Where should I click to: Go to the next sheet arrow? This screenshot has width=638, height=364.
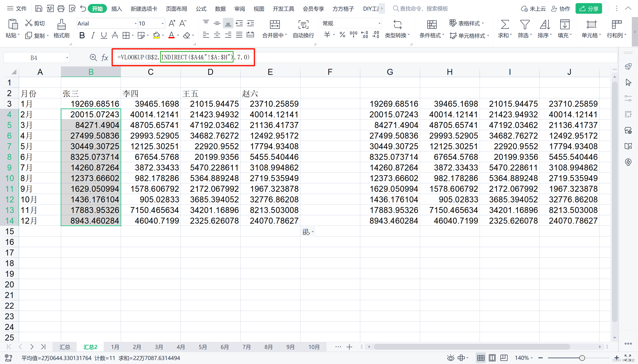[32, 347]
